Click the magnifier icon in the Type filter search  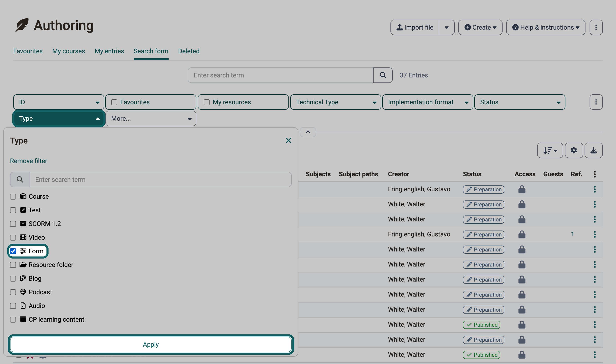[20, 179]
